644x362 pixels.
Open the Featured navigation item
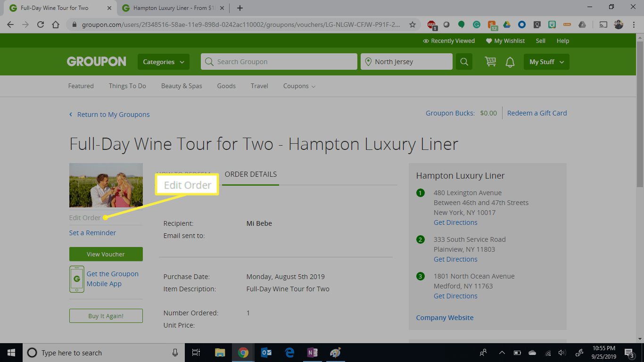click(81, 86)
